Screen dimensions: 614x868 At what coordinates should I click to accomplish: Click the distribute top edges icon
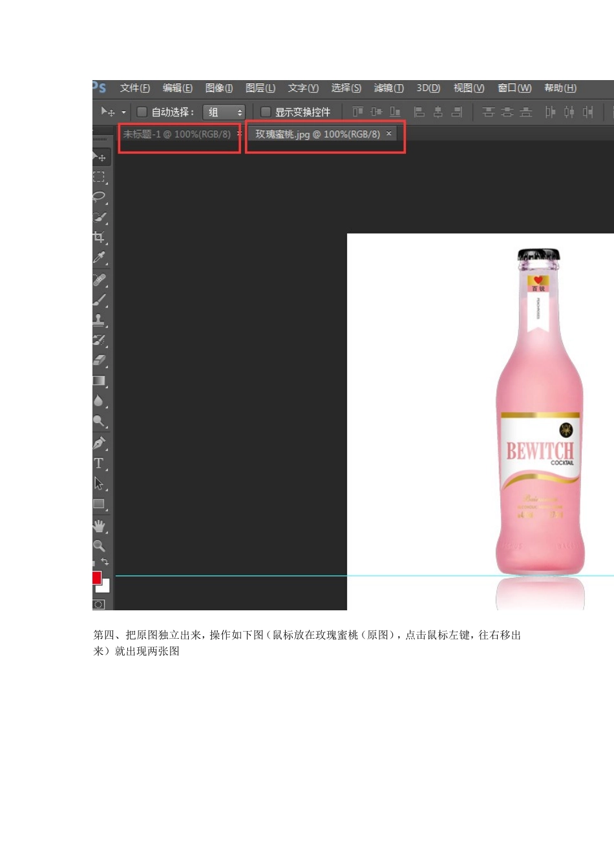click(x=489, y=112)
